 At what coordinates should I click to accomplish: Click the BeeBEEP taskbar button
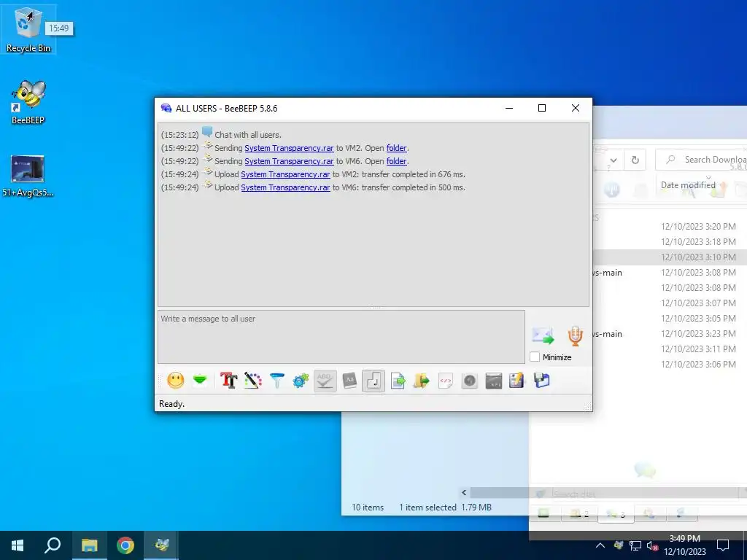point(161,545)
